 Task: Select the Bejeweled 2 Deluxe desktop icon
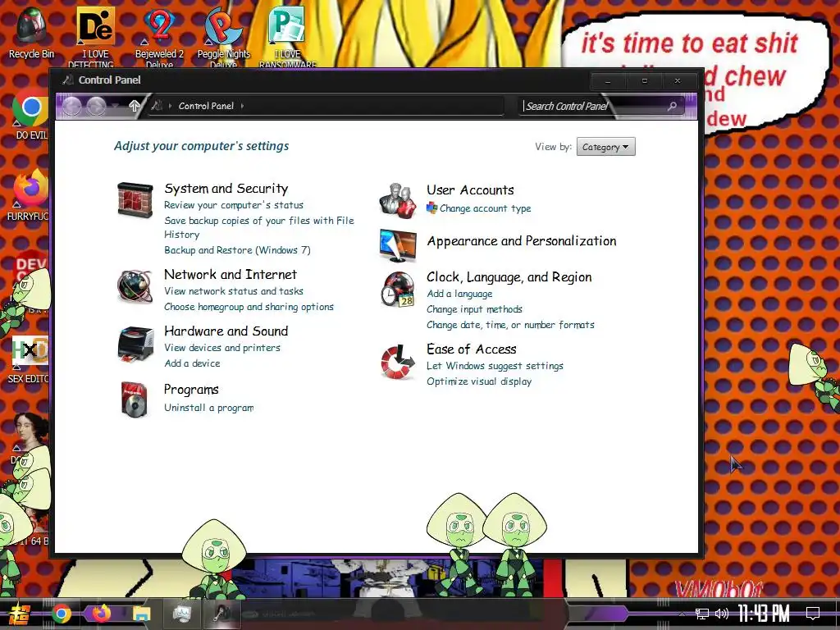tap(159, 36)
